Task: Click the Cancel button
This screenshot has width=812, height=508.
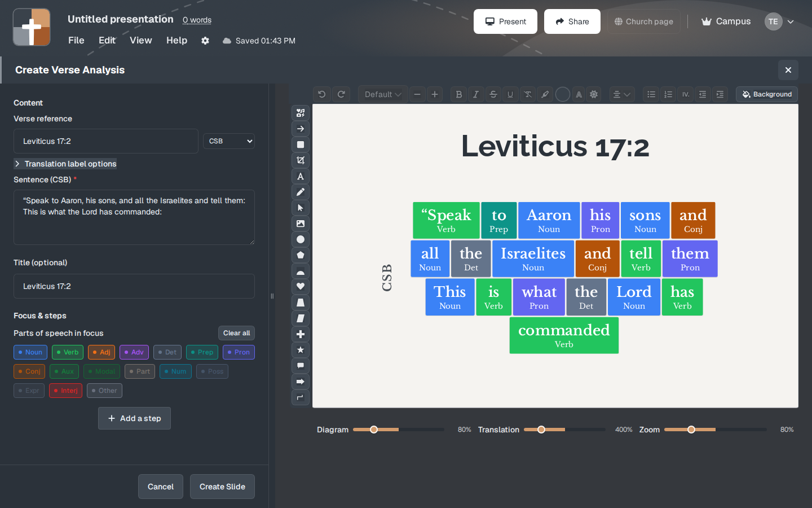Action: point(161,487)
